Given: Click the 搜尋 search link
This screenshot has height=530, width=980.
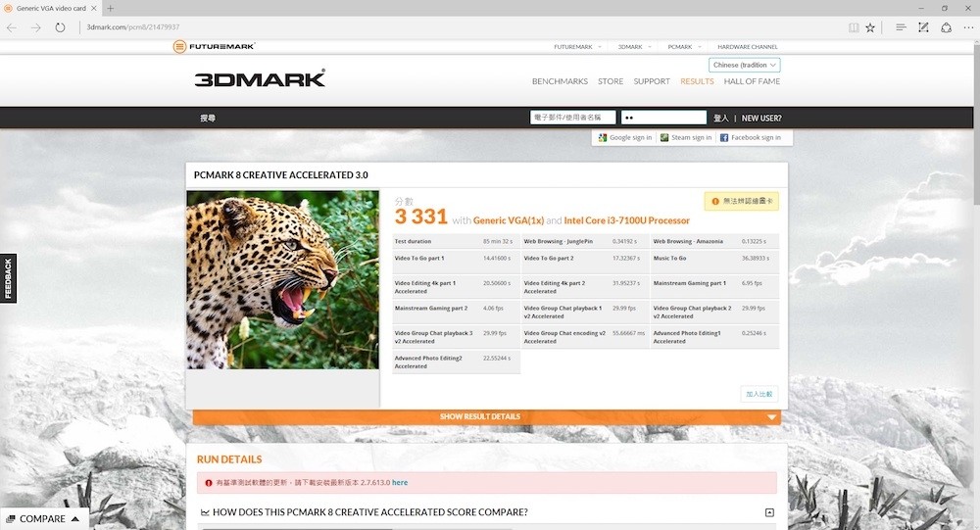Looking at the screenshot, I should point(208,119).
